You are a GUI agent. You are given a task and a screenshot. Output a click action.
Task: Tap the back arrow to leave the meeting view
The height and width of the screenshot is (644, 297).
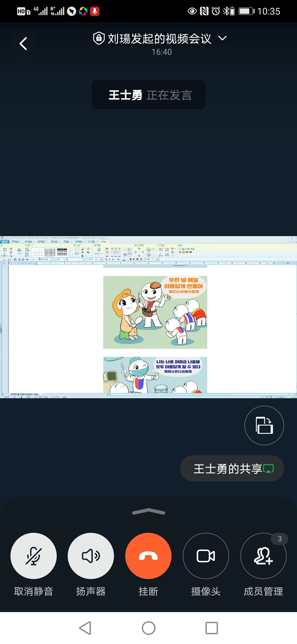point(23,44)
